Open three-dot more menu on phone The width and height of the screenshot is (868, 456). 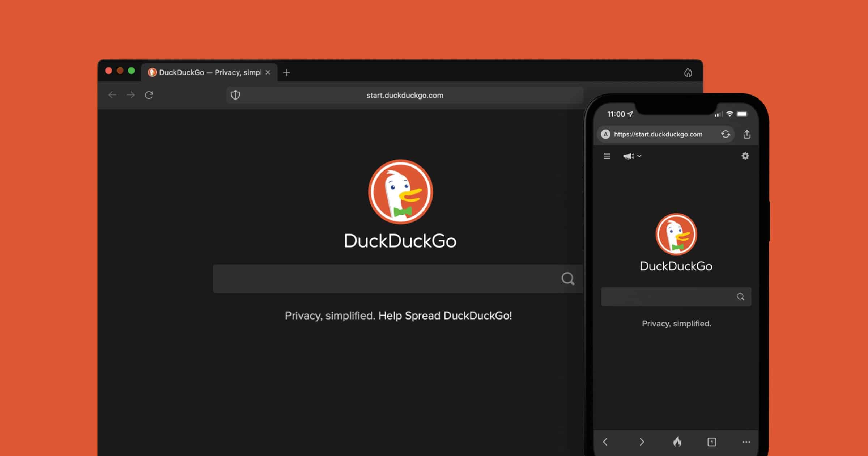[746, 442]
